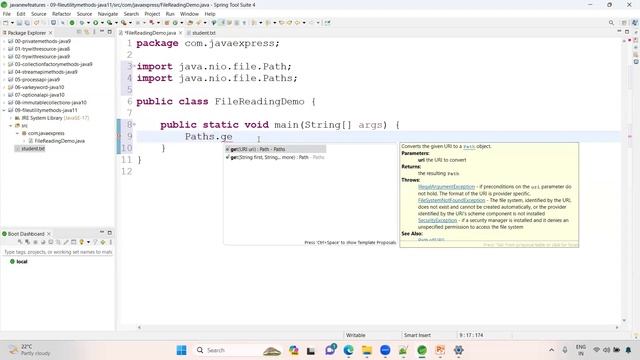The image size is (640, 360).
Task: Open FileSystemNotFoundException link in Javadoc popup
Action: 451,200
